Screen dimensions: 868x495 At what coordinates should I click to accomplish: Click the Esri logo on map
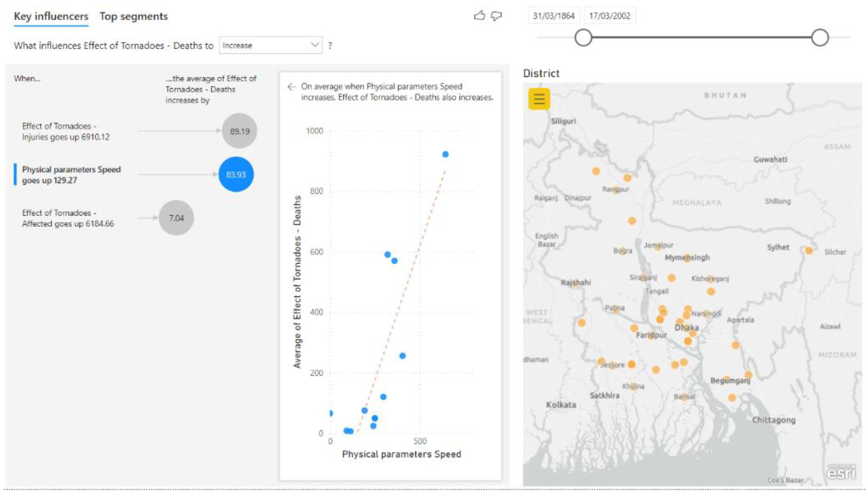[x=841, y=472]
